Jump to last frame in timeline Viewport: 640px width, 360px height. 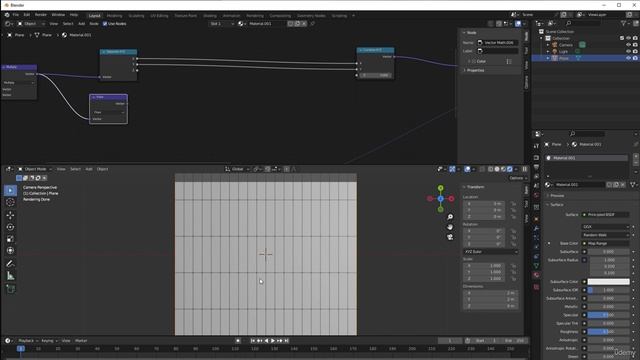[287, 340]
